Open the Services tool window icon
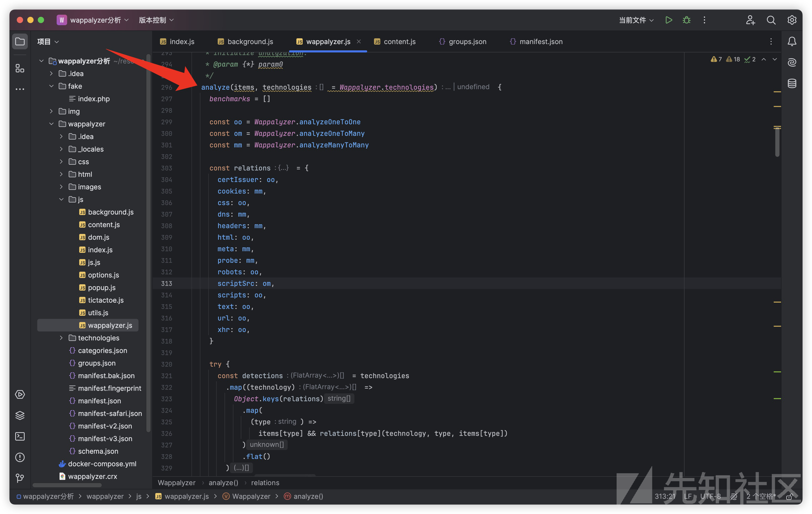Viewport: 812px width, 514px height. tap(20, 394)
